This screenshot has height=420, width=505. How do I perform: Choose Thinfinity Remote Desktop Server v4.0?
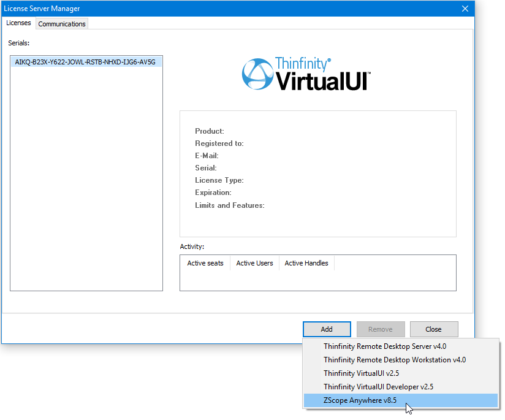[385, 346]
